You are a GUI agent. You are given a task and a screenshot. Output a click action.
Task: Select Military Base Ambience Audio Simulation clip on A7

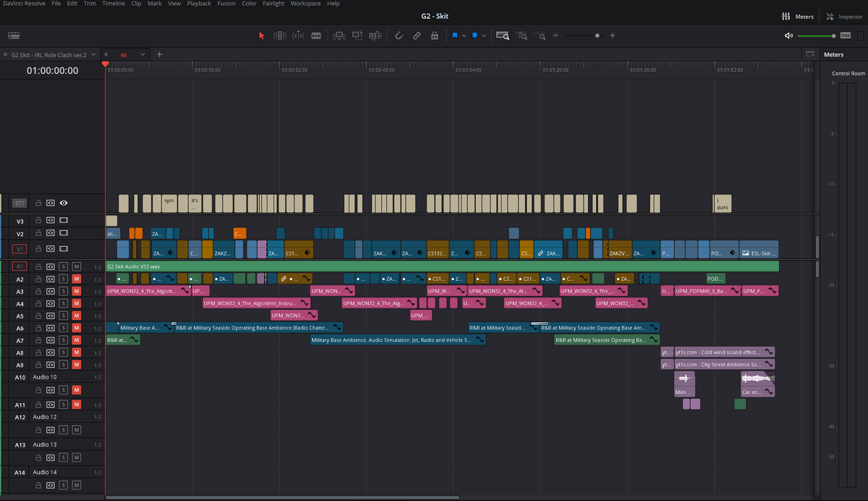point(398,340)
